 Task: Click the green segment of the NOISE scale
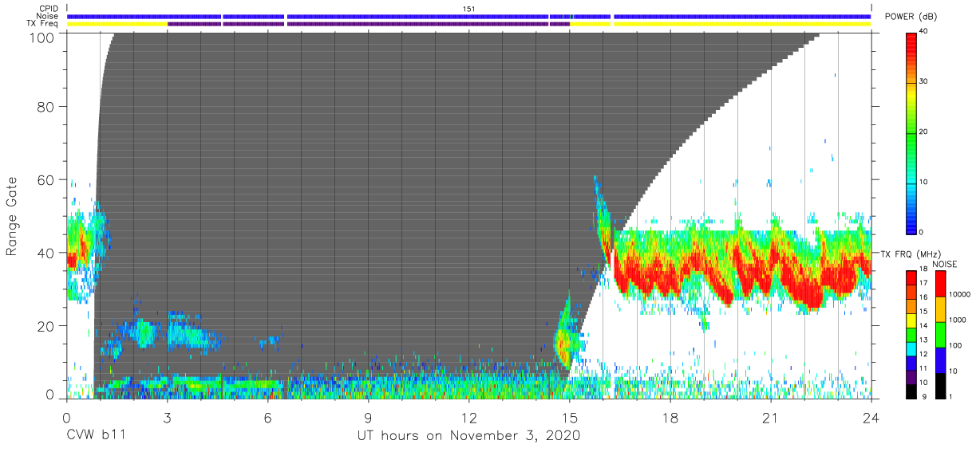pyautogui.click(x=940, y=334)
